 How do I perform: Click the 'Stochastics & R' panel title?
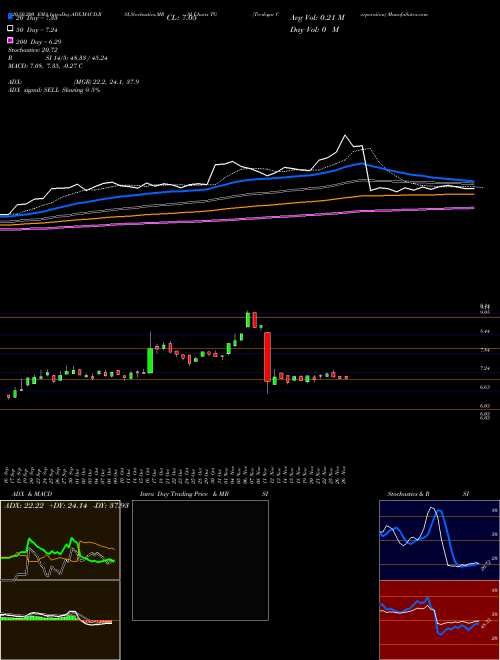tap(408, 494)
